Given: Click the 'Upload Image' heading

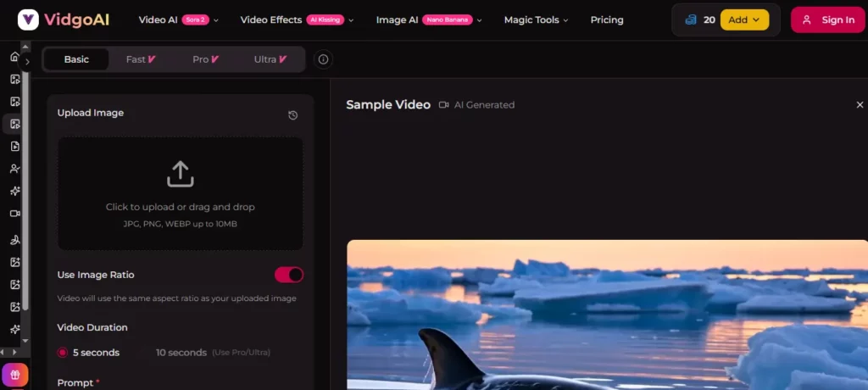Looking at the screenshot, I should tap(91, 113).
